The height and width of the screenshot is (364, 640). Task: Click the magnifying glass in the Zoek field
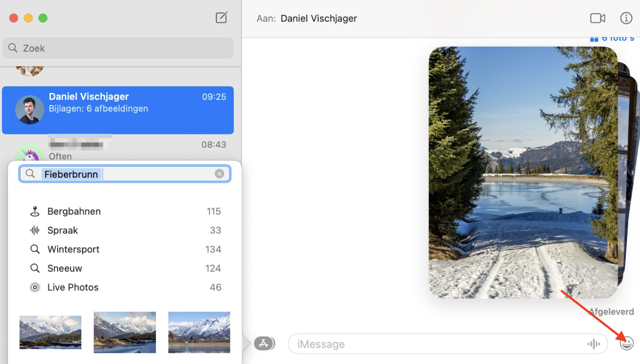(12, 48)
